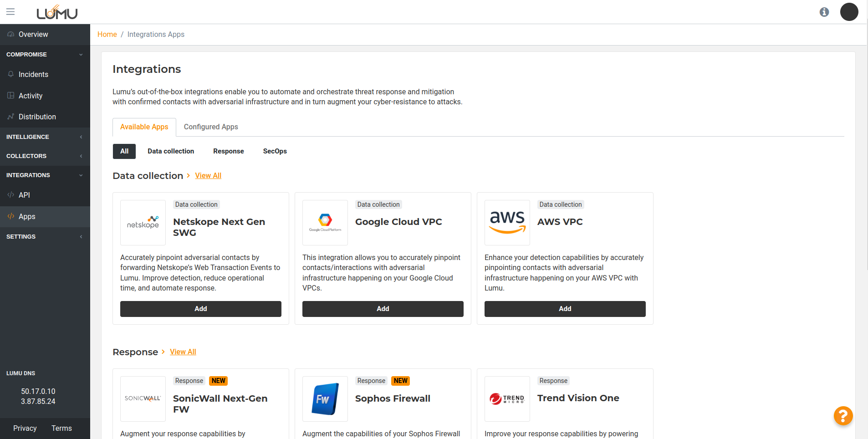The width and height of the screenshot is (868, 439).
Task: Filter by Data collection category
Action: [171, 151]
